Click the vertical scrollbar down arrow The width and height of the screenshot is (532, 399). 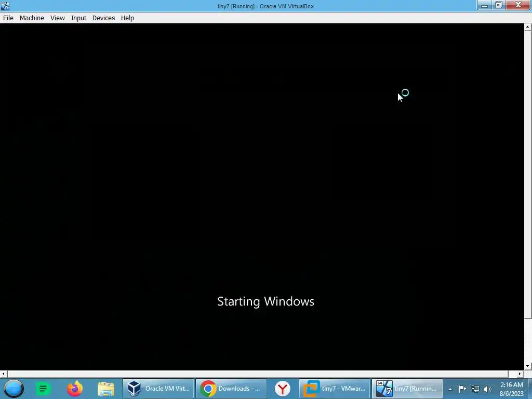point(528,366)
